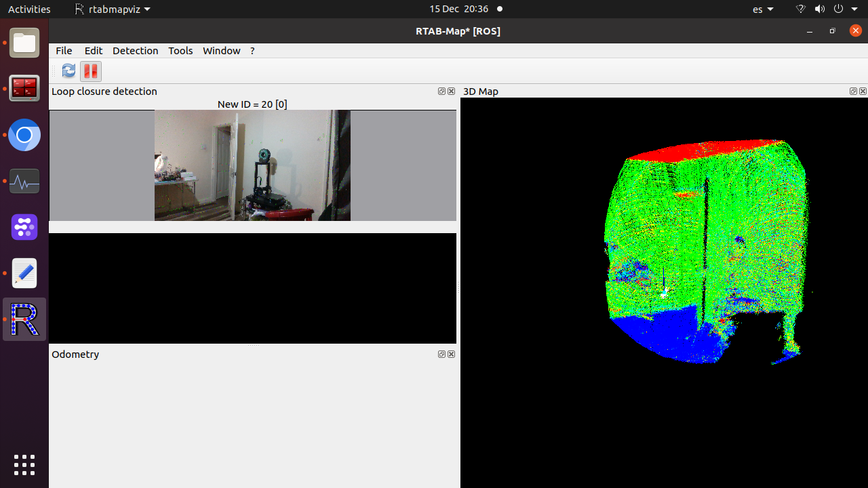Click the Activities button
The height and width of the screenshot is (488, 868).
pyautogui.click(x=29, y=9)
